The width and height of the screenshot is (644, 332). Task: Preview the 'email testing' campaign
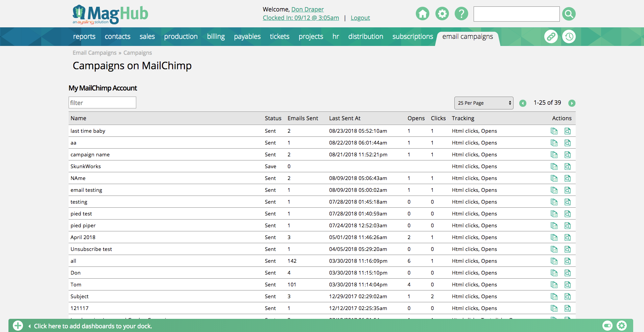tap(568, 190)
